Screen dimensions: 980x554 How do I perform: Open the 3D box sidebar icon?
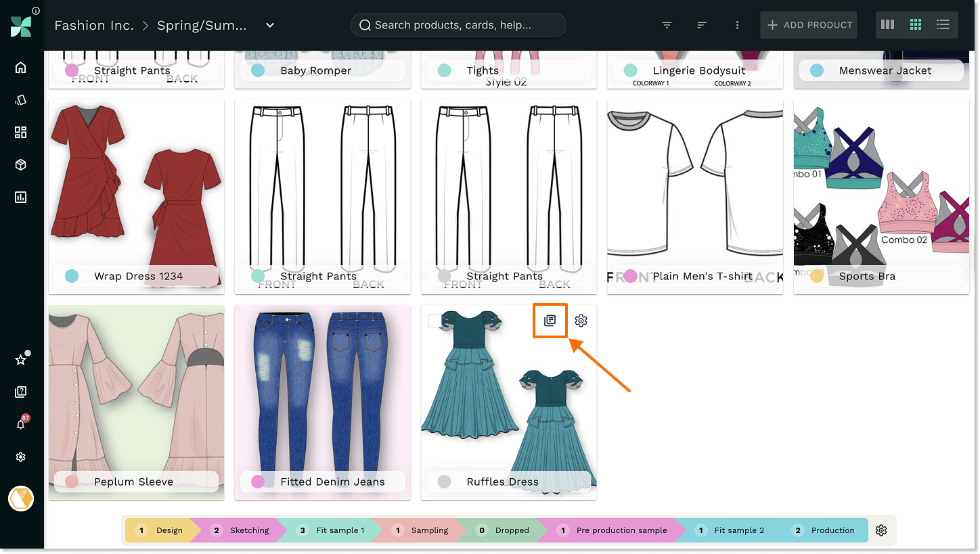coord(21,165)
